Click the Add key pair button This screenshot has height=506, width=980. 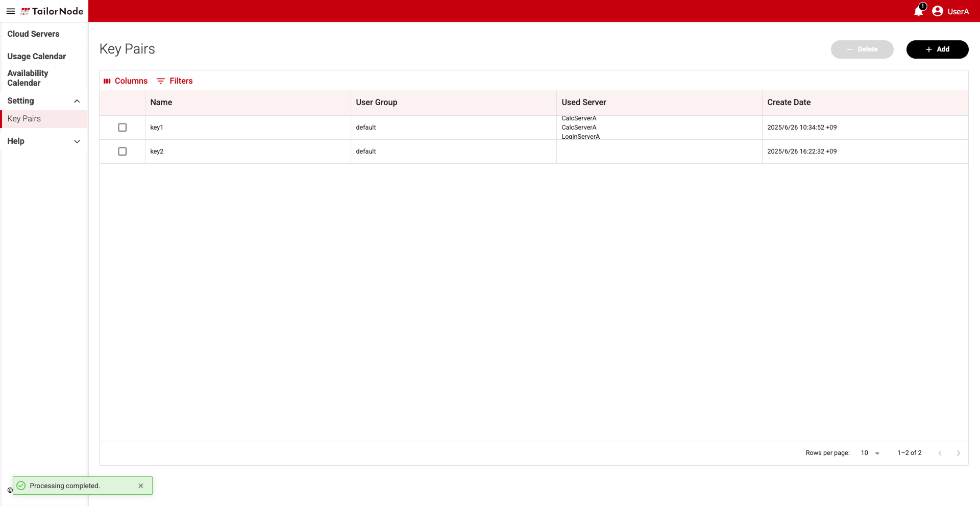click(x=937, y=49)
